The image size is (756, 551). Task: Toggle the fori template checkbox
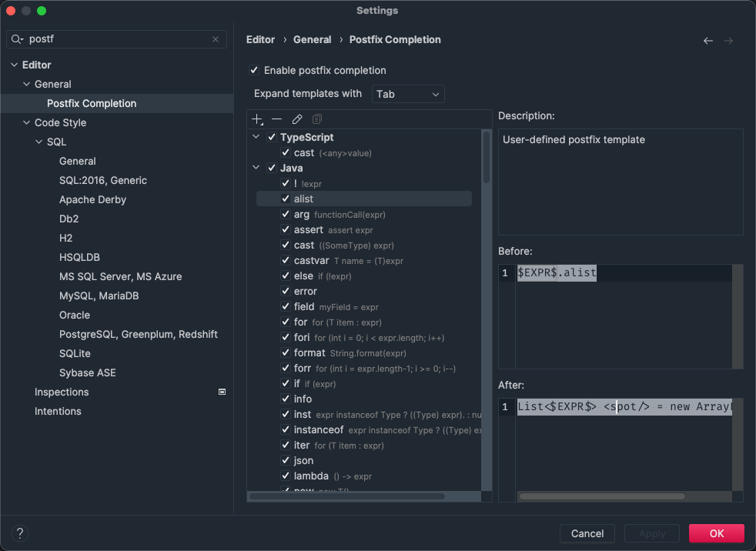click(286, 338)
